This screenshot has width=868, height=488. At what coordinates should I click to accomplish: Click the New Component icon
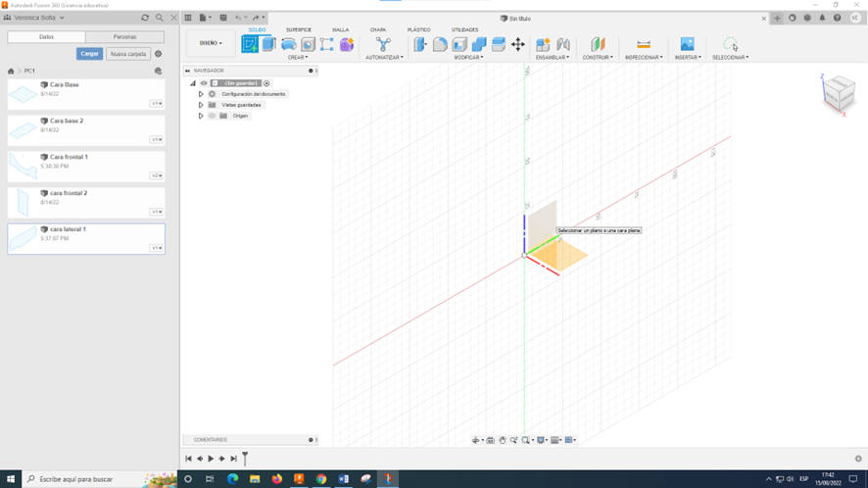(543, 44)
